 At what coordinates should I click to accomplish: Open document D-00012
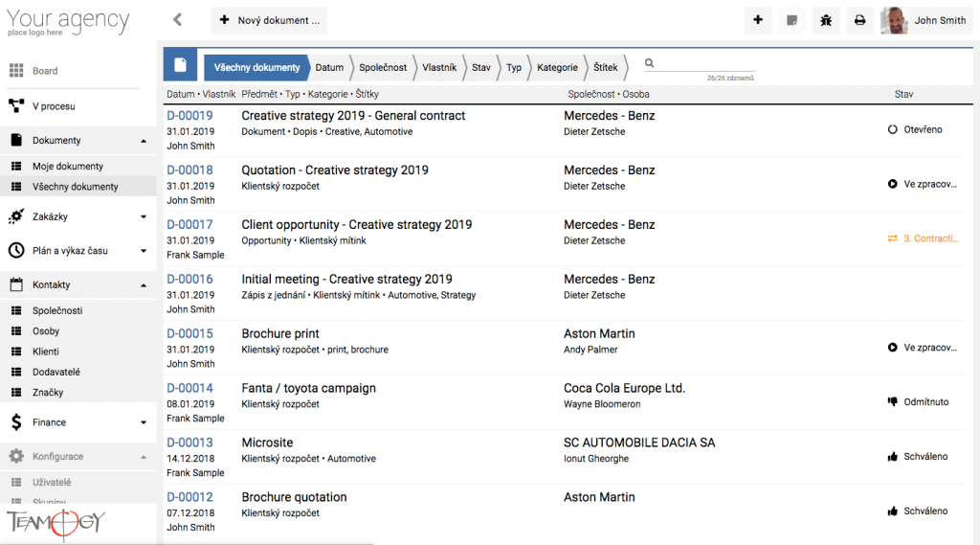[190, 497]
